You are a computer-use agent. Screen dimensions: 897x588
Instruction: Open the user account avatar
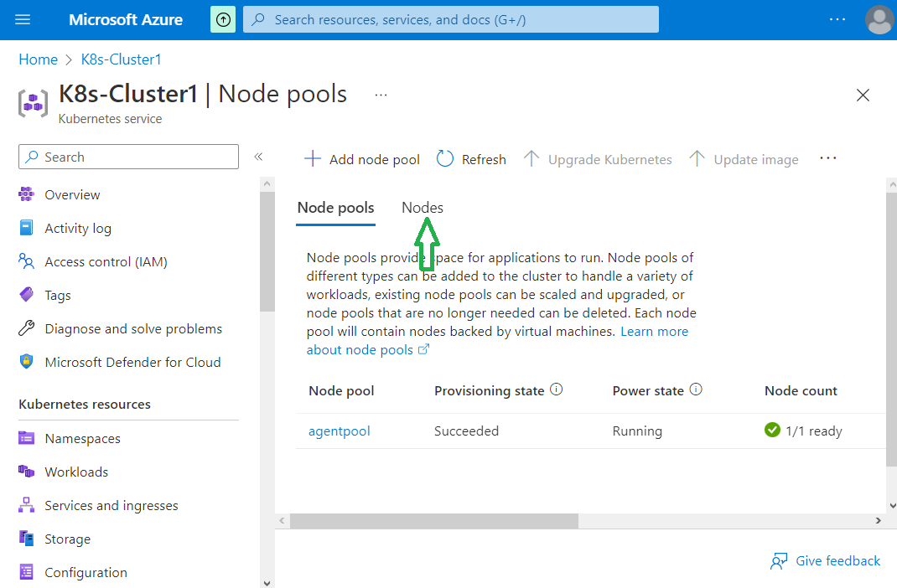pos(879,19)
